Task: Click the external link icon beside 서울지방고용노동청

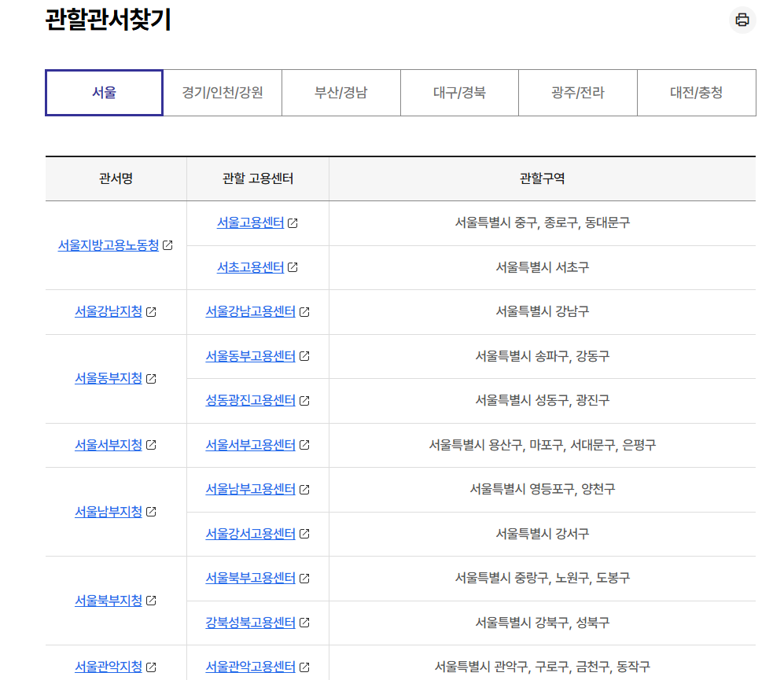Action: pos(167,245)
